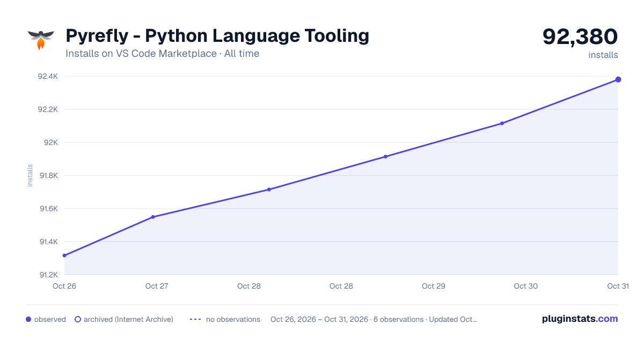Click the 'installs' label under 92,380
The height and width of the screenshot is (338, 644).
pos(603,55)
